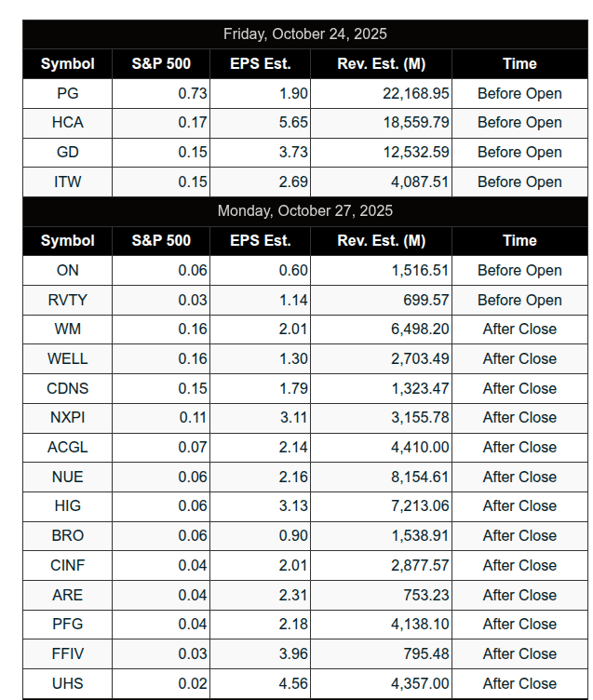This screenshot has height=700, width=593.
Task: Click the Before Open cell for ITW
Action: [x=519, y=182]
